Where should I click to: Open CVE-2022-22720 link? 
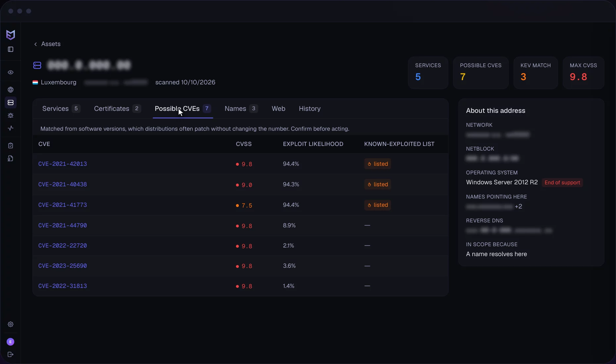click(63, 246)
